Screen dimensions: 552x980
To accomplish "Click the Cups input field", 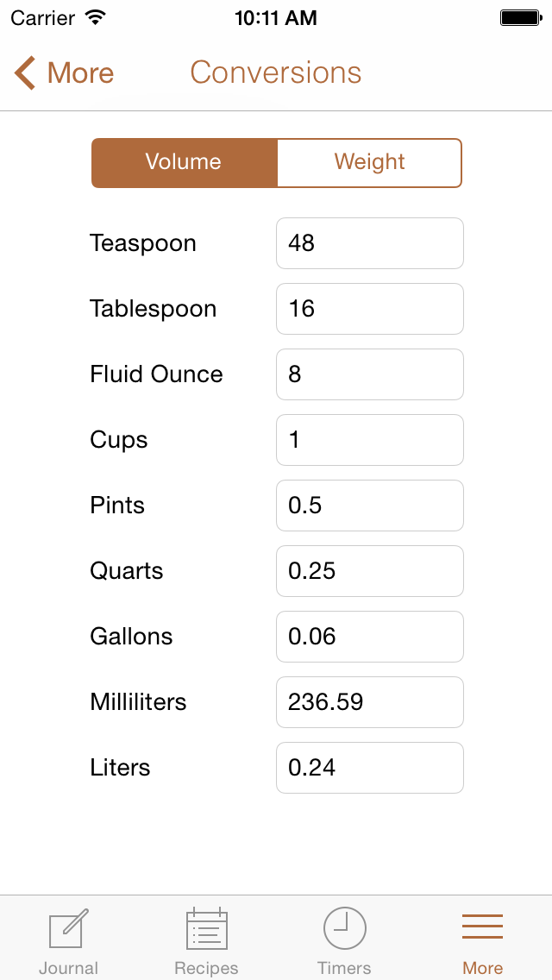I will click(x=370, y=440).
